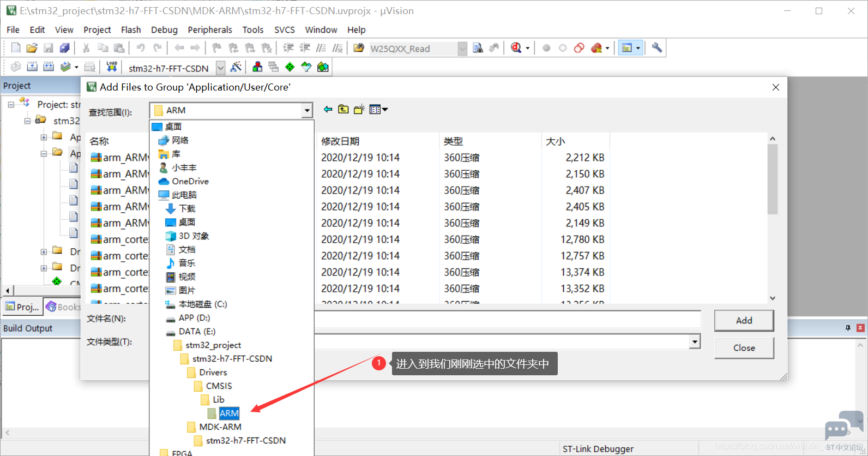The width and height of the screenshot is (868, 456).
Task: Click the Rebuild all targets icon
Action: coord(49,67)
